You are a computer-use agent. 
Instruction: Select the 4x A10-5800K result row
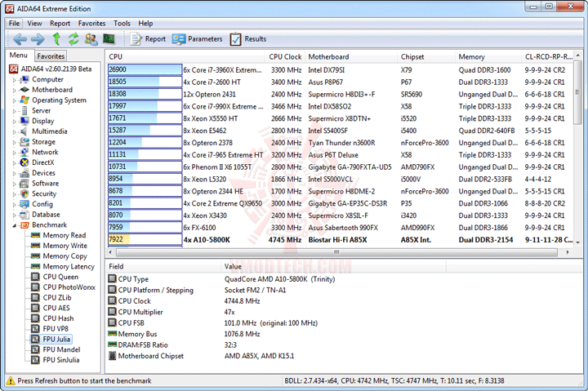pos(341,240)
